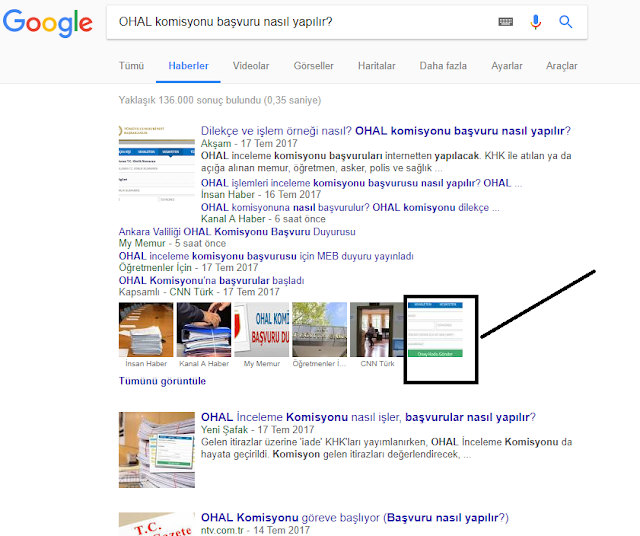Click the blue magnifier search icon
The image size is (640, 536).
pyautogui.click(x=566, y=22)
